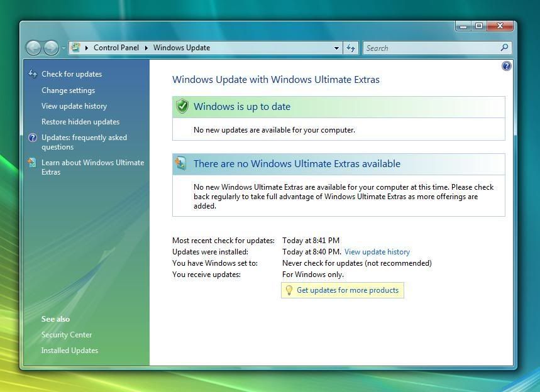Open Security Center under See also
This screenshot has width=540, height=392.
tap(67, 335)
